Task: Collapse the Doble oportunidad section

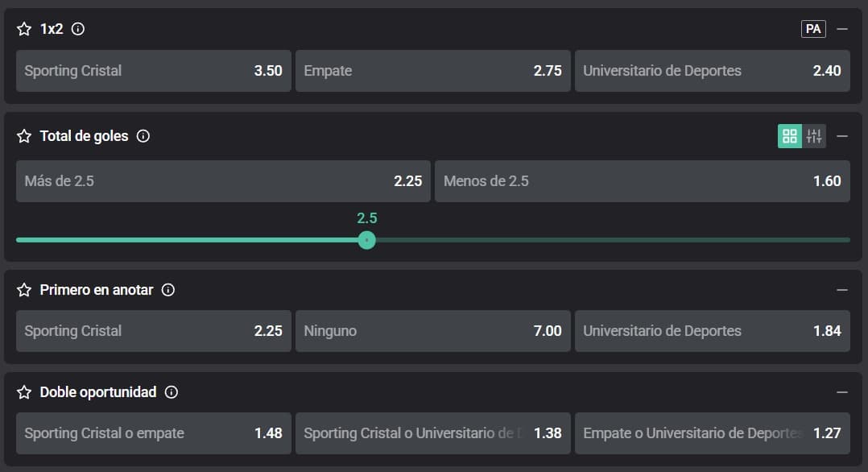Action: tap(842, 392)
